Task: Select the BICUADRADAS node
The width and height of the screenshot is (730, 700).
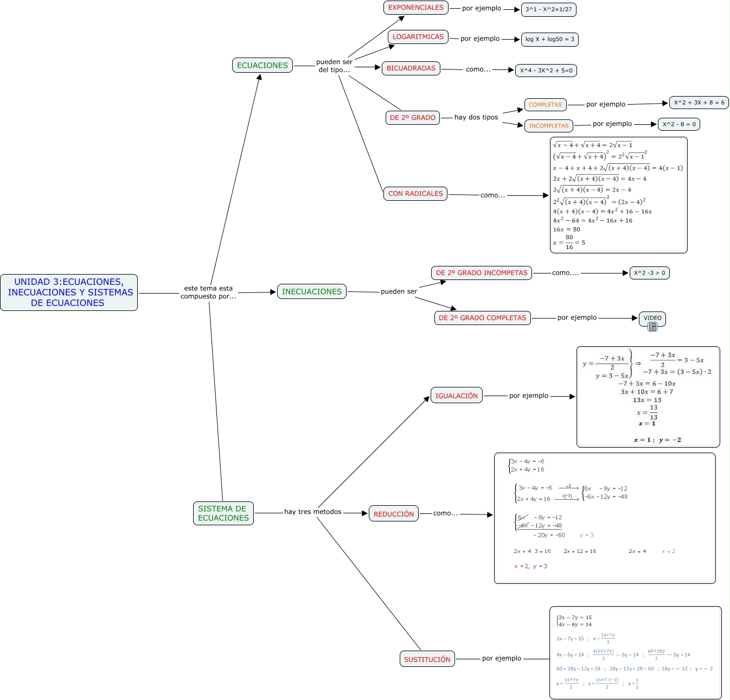Action: tap(411, 68)
